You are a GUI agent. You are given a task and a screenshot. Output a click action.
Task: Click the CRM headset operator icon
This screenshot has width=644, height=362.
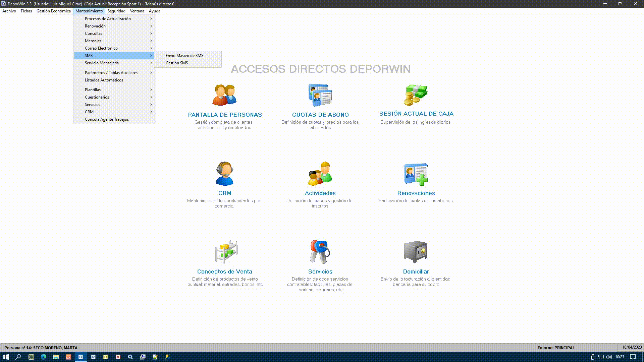pos(224,174)
